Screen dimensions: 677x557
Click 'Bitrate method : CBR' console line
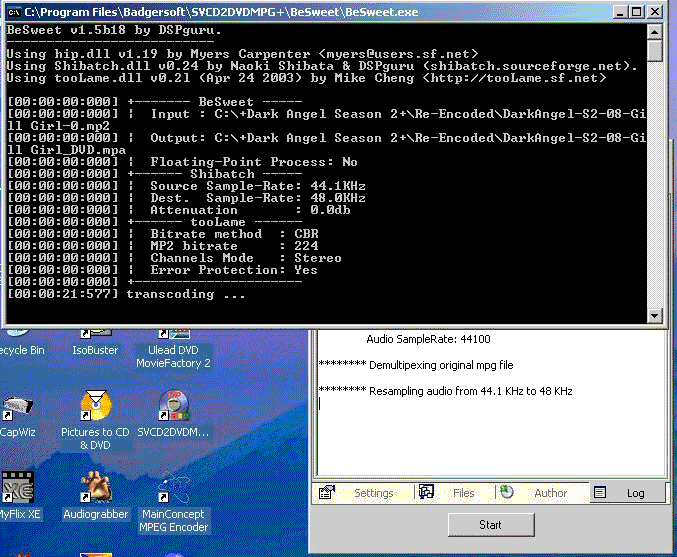pos(234,234)
